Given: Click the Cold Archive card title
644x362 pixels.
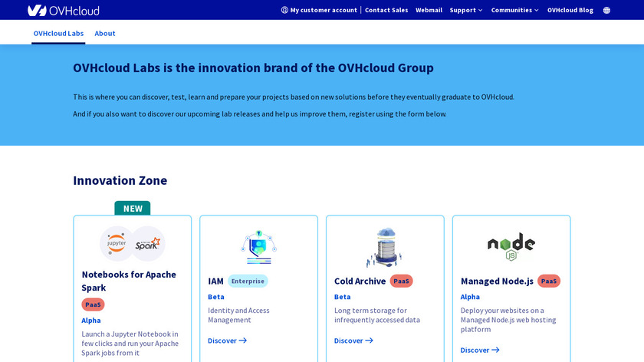Looking at the screenshot, I should (360, 281).
